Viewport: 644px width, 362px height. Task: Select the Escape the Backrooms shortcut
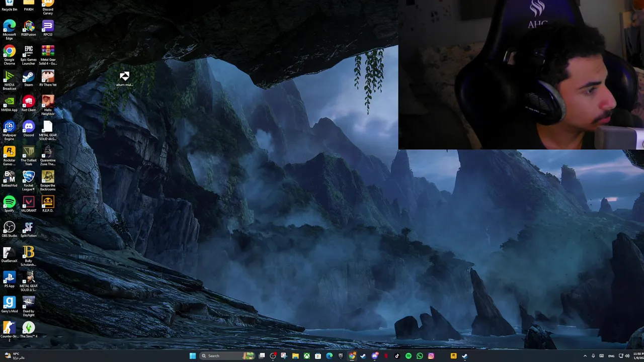48,180
